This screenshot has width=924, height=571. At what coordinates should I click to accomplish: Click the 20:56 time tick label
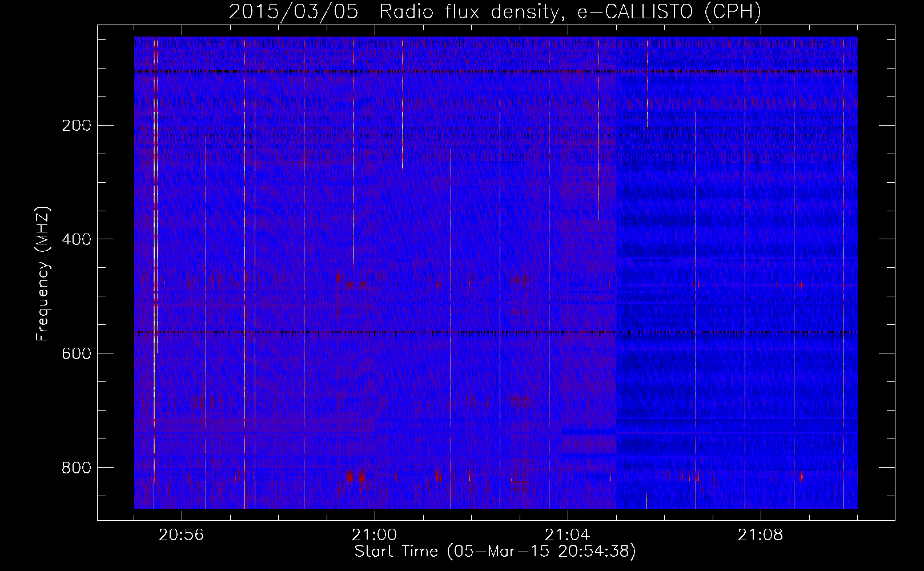(x=182, y=535)
